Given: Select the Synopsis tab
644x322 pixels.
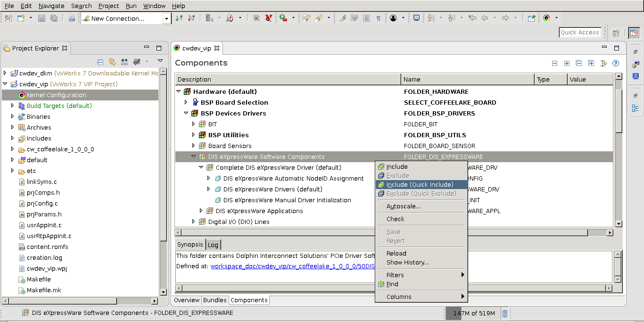Looking at the screenshot, I should pos(190,244).
